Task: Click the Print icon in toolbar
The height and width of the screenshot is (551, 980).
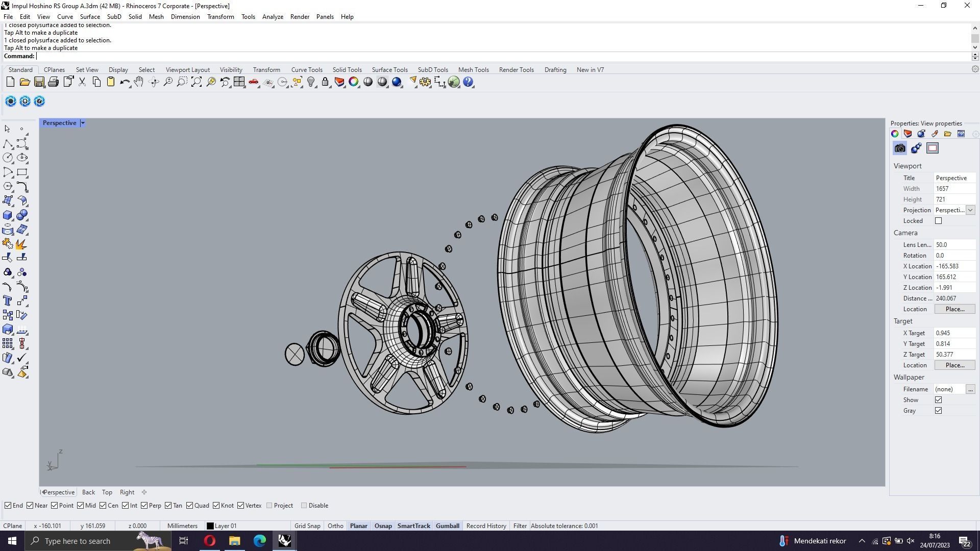Action: [53, 82]
